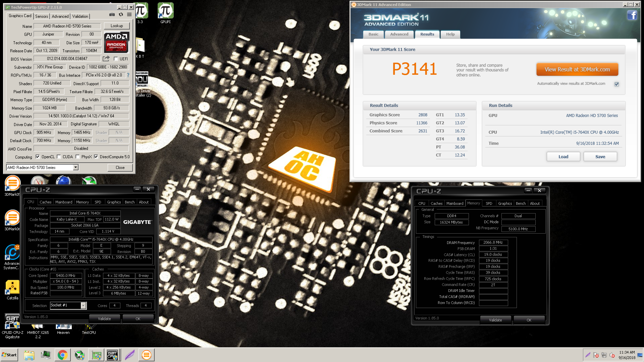Toggle the PhysX checkbox
Image resolution: width=644 pixels, height=362 pixels.
coord(77,157)
